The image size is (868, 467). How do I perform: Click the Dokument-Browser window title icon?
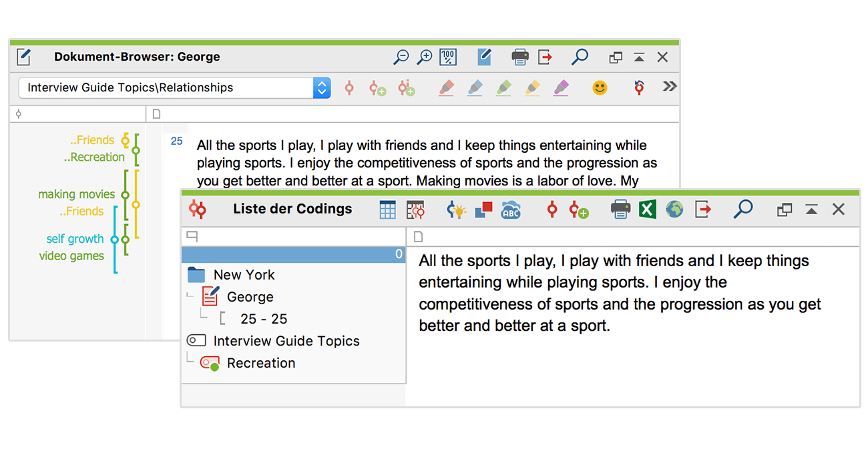tap(23, 57)
